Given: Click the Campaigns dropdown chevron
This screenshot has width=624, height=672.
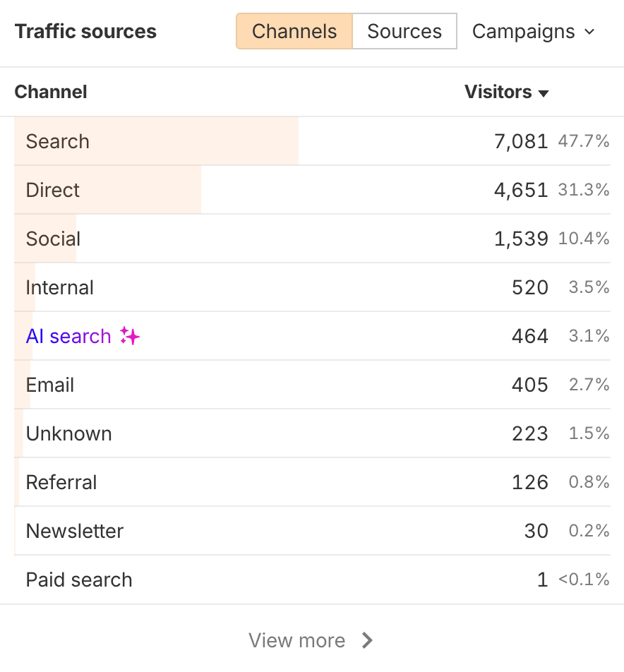Looking at the screenshot, I should pyautogui.click(x=589, y=32).
